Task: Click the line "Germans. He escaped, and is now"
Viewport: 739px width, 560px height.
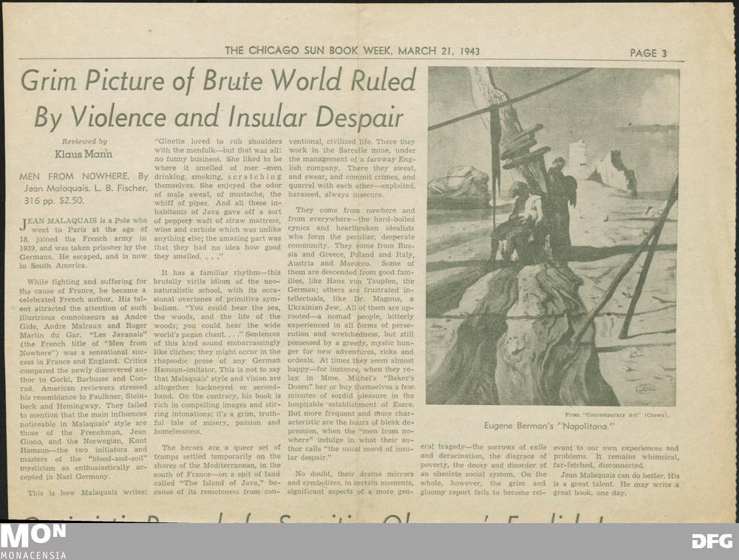Action: (83, 256)
